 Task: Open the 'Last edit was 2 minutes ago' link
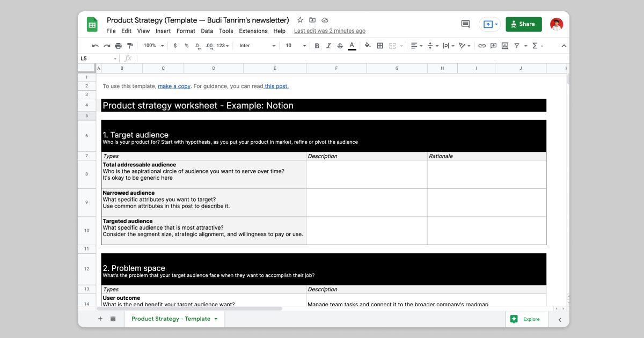330,31
